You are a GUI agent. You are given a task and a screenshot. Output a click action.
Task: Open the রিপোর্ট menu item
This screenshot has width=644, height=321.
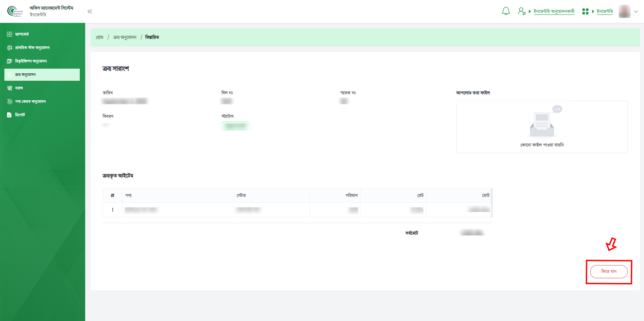[x=20, y=115]
